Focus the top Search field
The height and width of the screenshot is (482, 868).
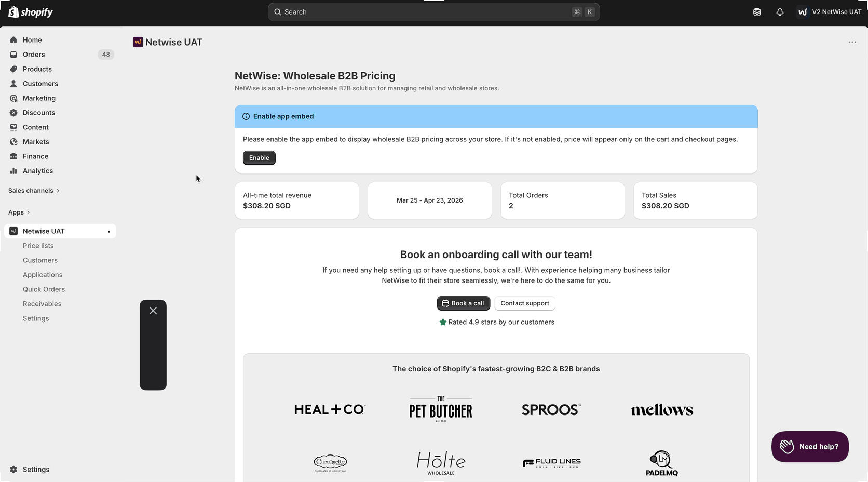pos(434,12)
